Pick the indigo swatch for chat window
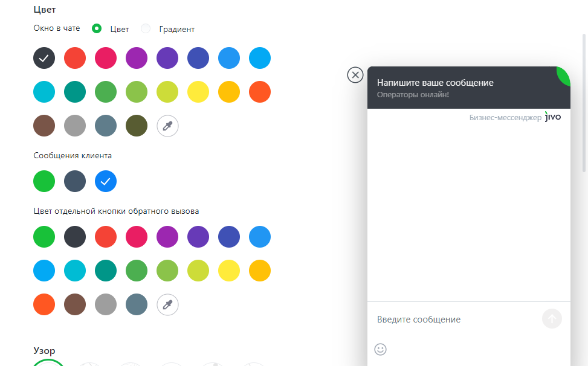The height and width of the screenshot is (366, 588). 198,58
